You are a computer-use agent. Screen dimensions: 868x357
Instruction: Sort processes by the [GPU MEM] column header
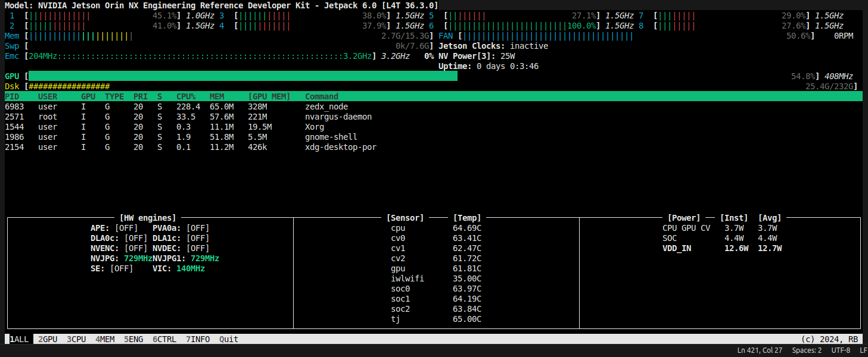pyautogui.click(x=269, y=96)
